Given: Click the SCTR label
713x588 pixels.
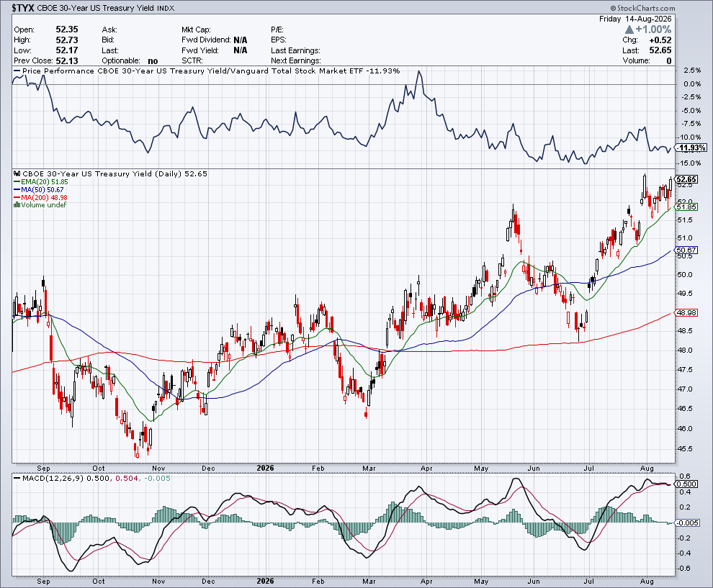Looking at the screenshot, I should click(x=192, y=61).
